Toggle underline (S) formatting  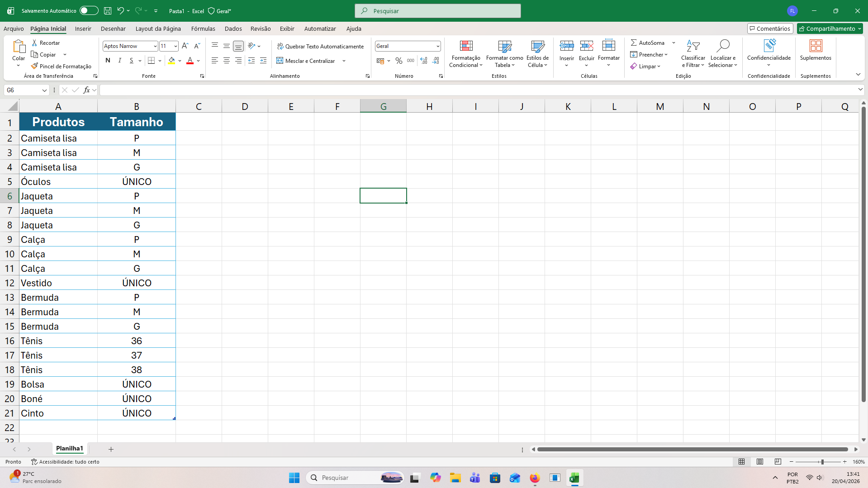coord(131,61)
